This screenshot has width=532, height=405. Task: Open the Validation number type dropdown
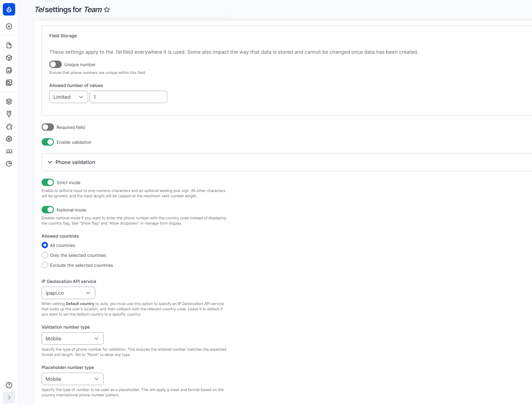click(72, 339)
